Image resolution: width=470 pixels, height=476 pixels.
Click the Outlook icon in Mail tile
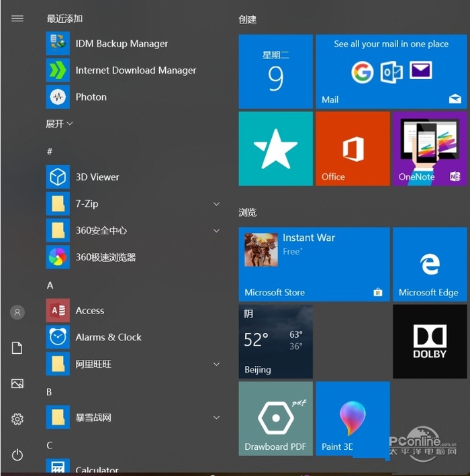pyautogui.click(x=391, y=73)
